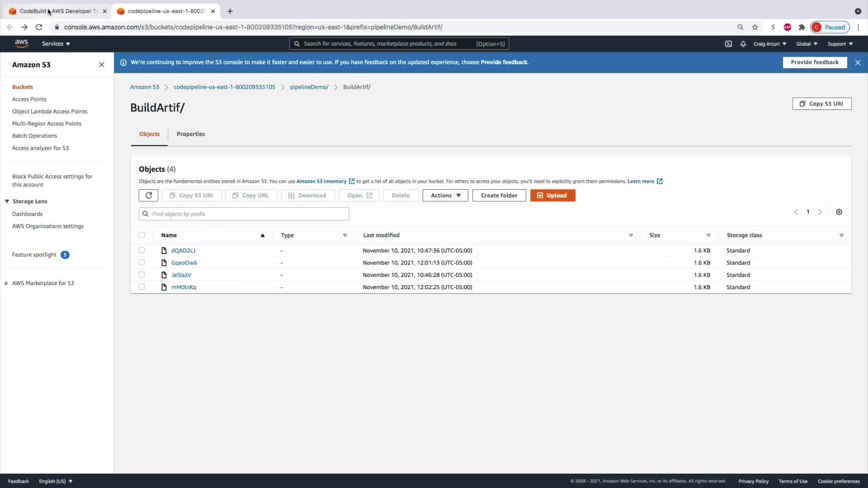Expand AWS Marketplace for S3 section
Screen dimensions: 868x488
click(7, 283)
